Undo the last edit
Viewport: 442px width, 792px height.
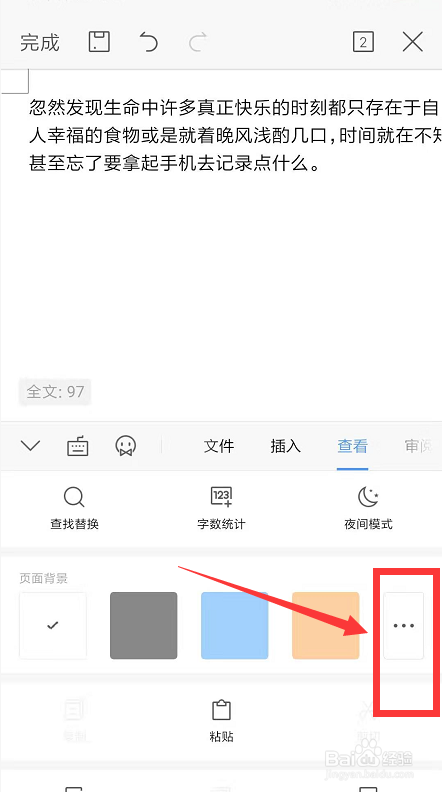pos(149,42)
